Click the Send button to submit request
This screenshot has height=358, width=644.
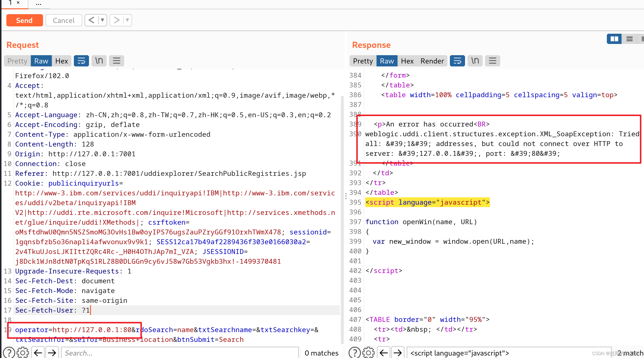coord(24,20)
